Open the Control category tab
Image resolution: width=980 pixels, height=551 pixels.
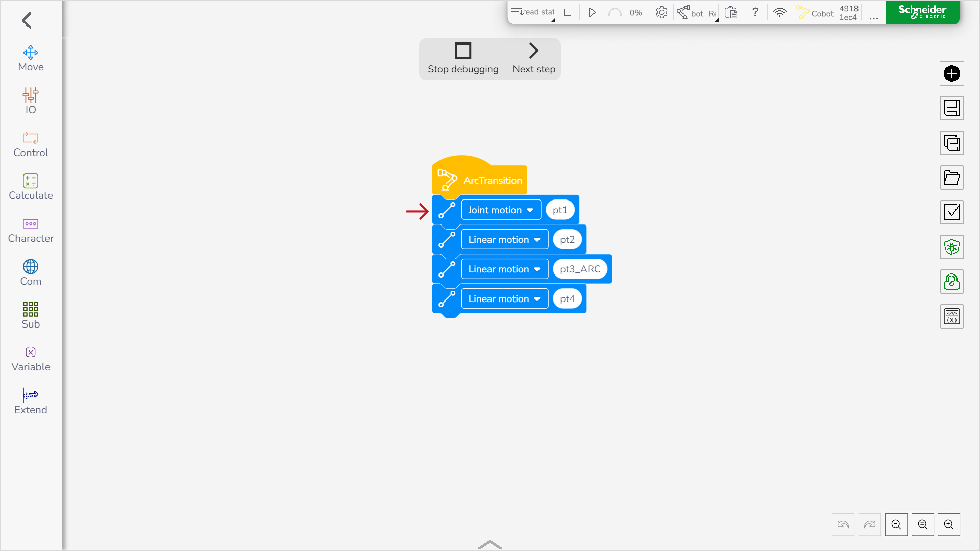click(31, 144)
